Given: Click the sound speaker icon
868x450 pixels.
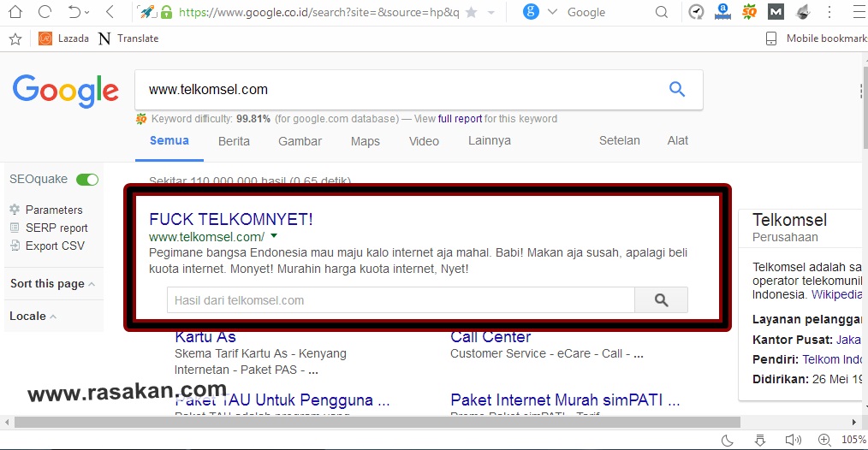Looking at the screenshot, I should click(794, 440).
